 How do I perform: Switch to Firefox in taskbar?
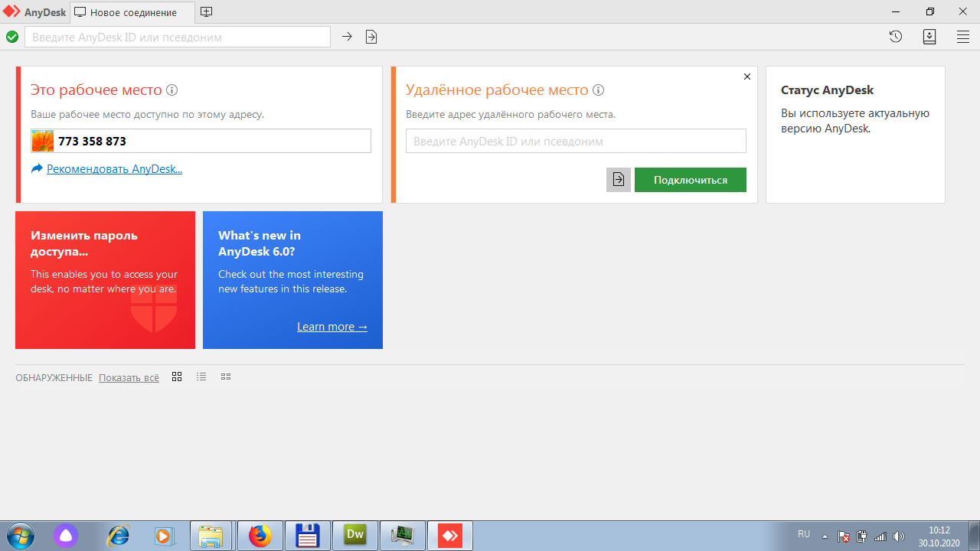pyautogui.click(x=260, y=536)
